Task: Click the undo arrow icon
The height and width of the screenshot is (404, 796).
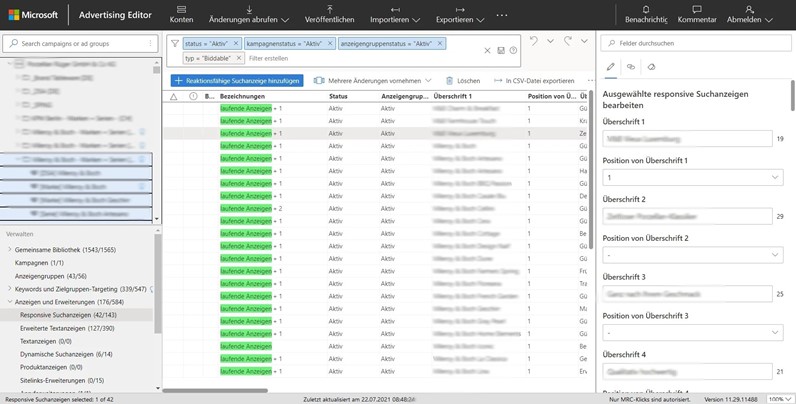Action: [x=534, y=41]
